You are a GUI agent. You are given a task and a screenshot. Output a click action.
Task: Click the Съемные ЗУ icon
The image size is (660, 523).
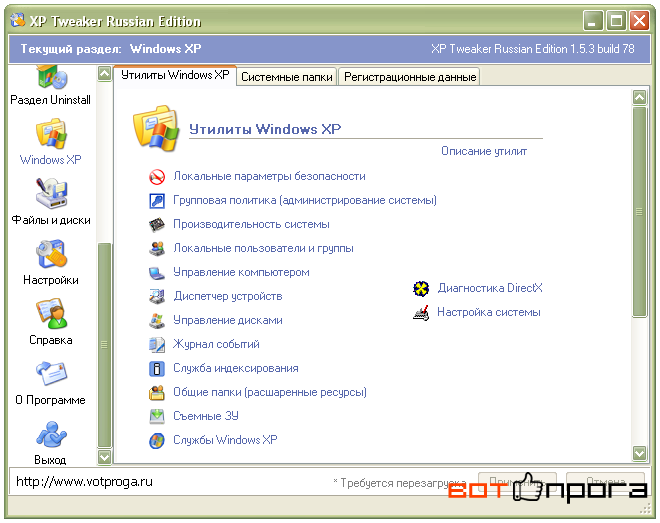[x=157, y=417]
